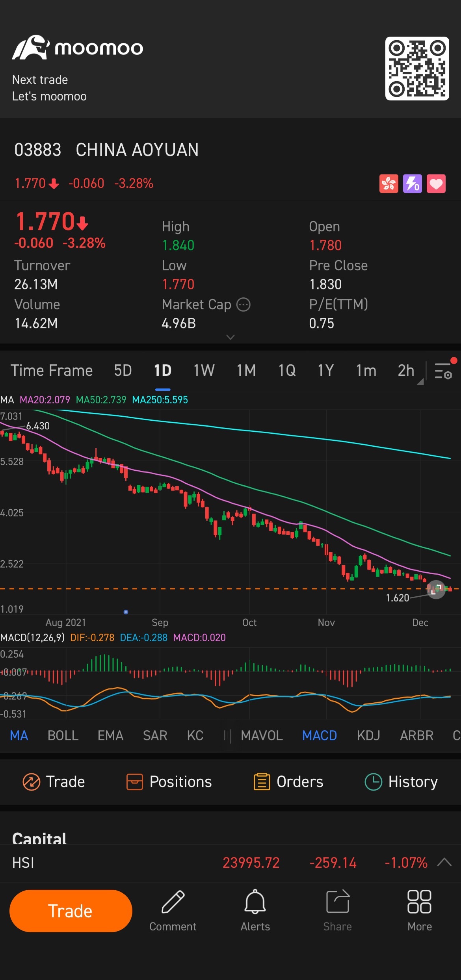Tap the blue event dot on chart
Image resolution: width=461 pixels, height=980 pixels.
pyautogui.click(x=126, y=612)
